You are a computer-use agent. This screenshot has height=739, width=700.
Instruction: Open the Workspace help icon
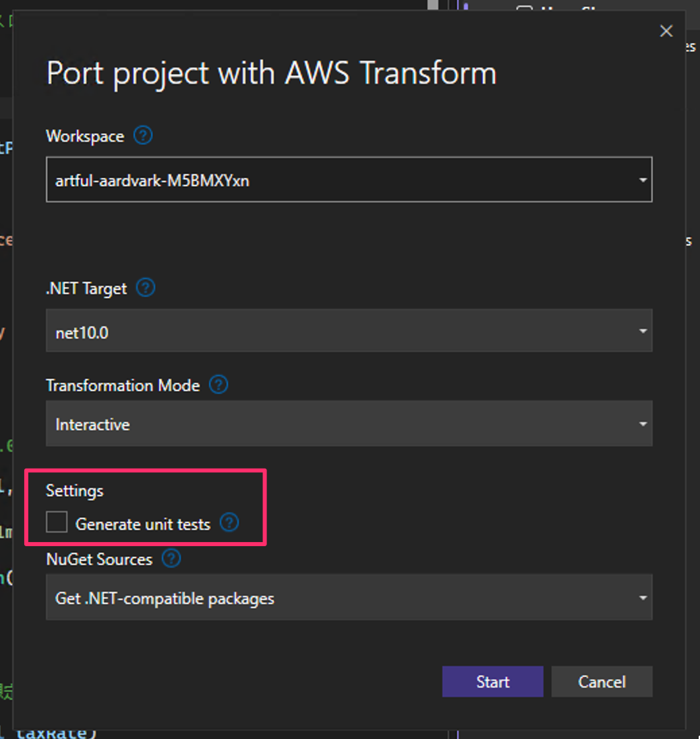[143, 136]
